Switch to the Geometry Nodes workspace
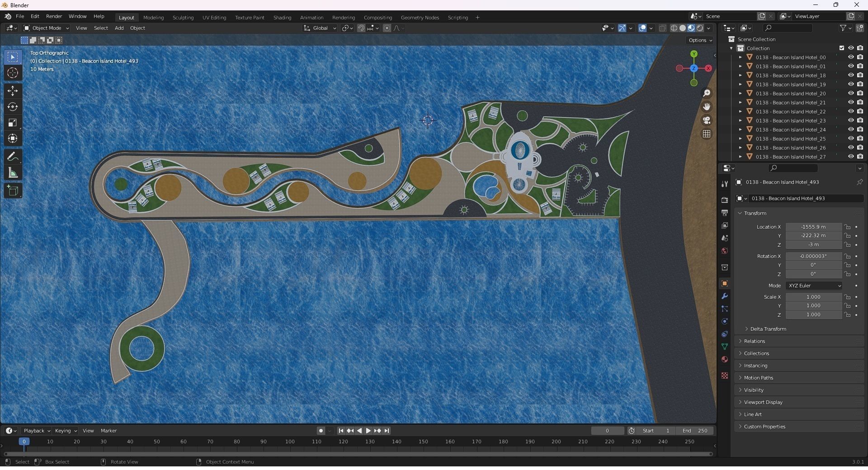The height and width of the screenshot is (470, 868). point(420,18)
